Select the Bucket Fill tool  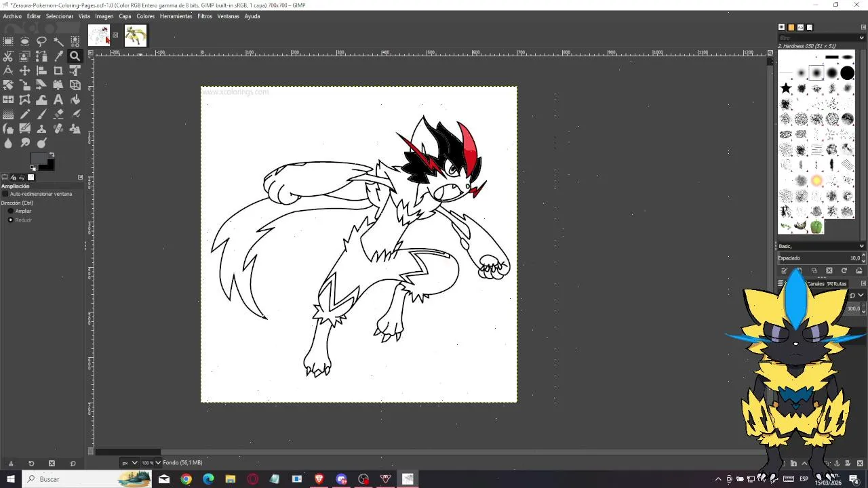point(75,100)
